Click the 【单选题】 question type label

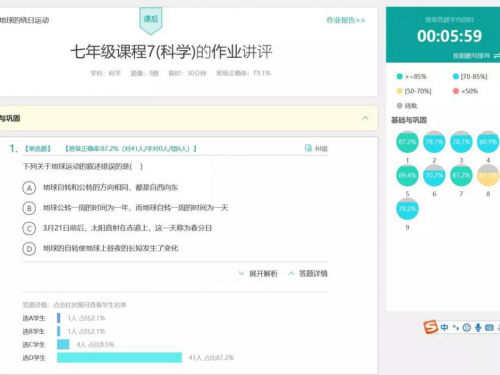[38, 149]
